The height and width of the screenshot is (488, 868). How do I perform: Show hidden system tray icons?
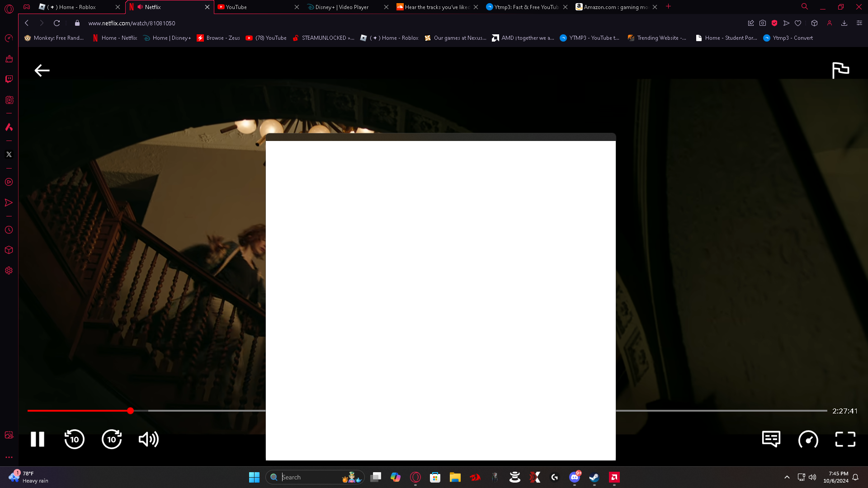click(787, 477)
